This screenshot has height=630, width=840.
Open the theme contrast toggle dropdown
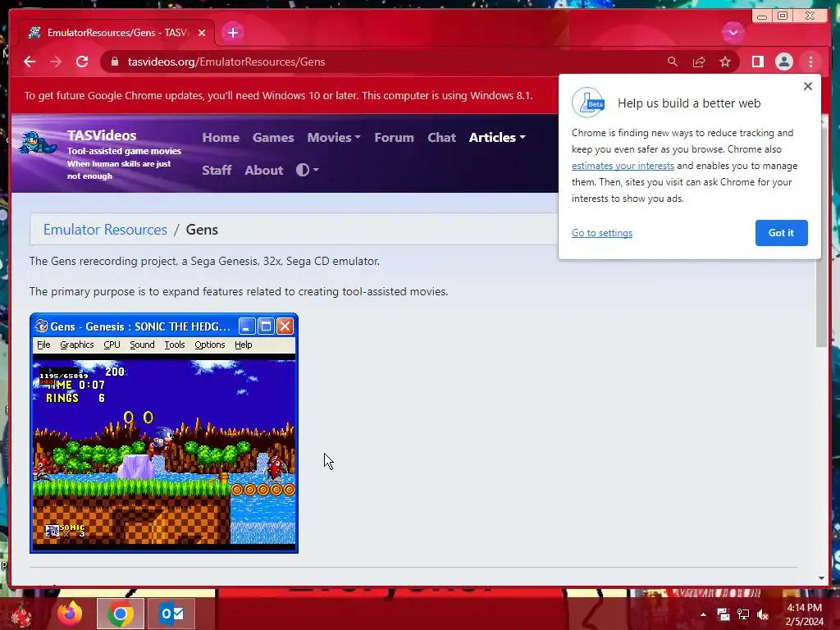(x=308, y=171)
